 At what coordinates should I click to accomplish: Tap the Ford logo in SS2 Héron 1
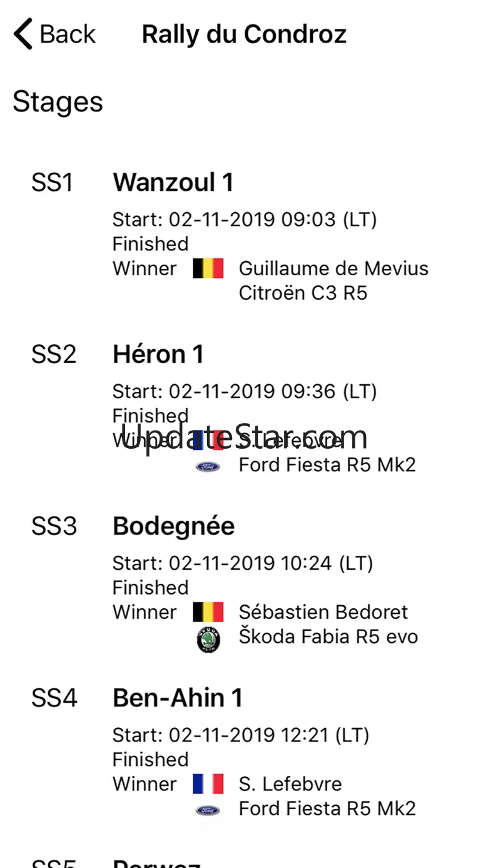point(208,466)
